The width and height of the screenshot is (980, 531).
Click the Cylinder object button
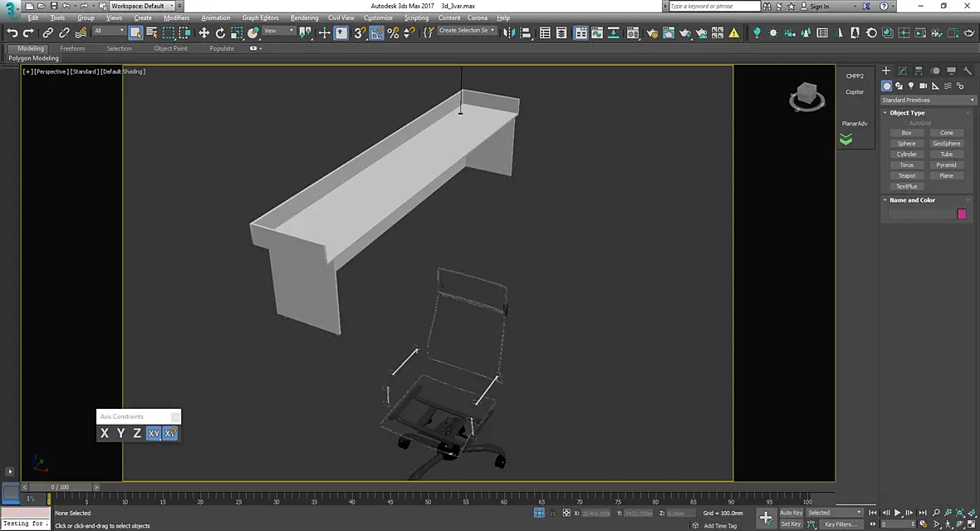pyautogui.click(x=906, y=155)
